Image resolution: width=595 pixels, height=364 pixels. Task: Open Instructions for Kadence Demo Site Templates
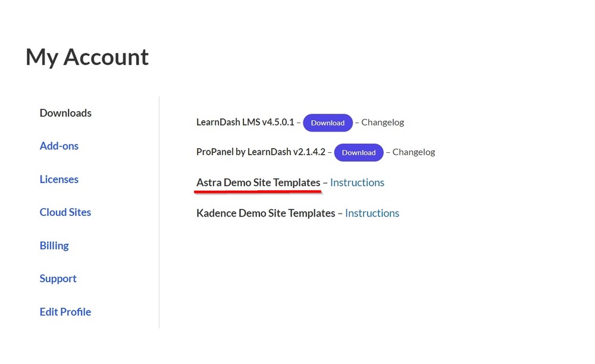pos(372,213)
